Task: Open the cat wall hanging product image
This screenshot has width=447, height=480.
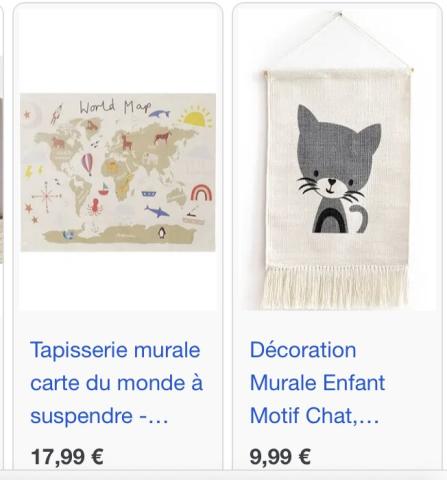Action: pyautogui.click(x=337, y=160)
